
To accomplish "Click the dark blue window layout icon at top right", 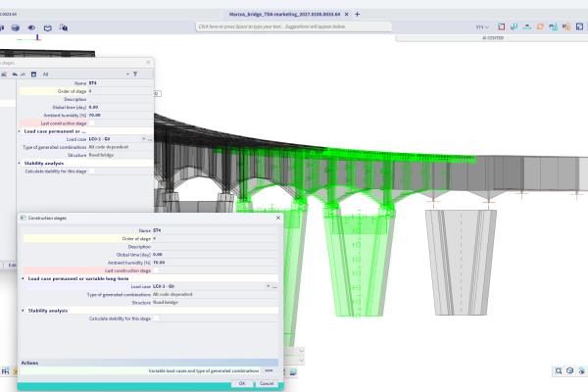I will click(580, 26).
